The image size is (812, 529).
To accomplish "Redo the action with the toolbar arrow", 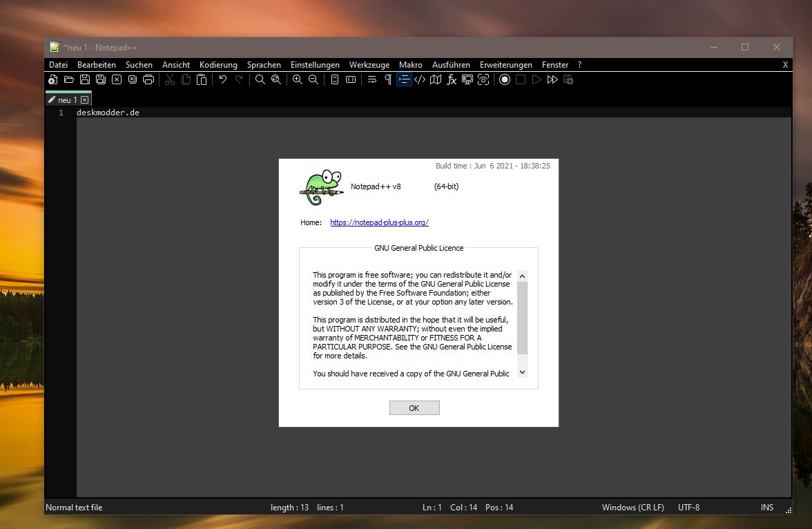I will (x=239, y=79).
